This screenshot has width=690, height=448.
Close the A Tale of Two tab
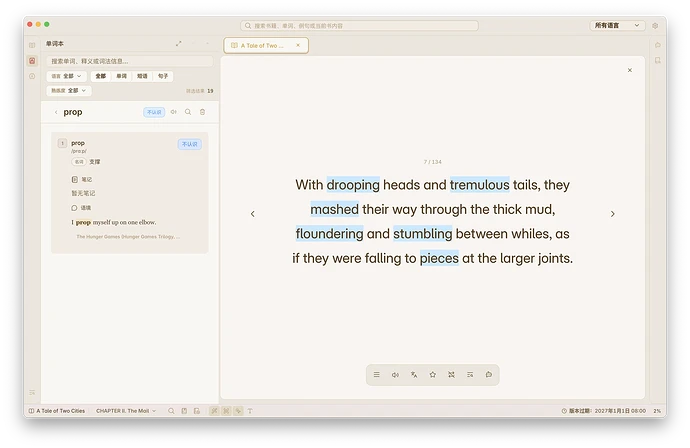pyautogui.click(x=298, y=45)
